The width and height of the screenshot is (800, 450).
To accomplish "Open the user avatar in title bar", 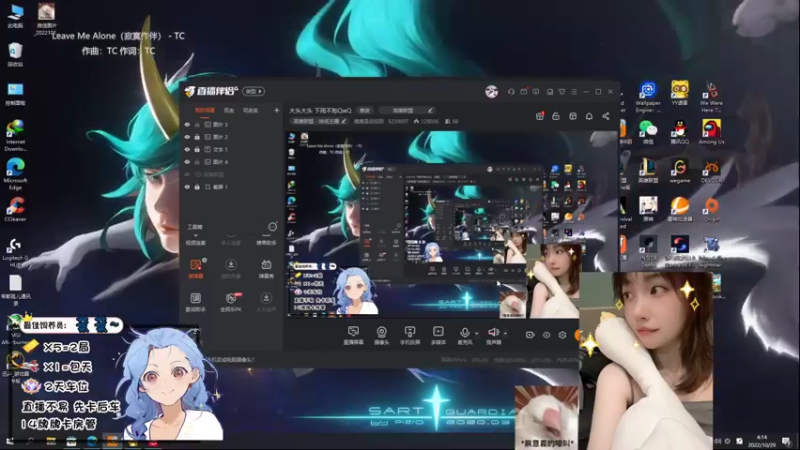I will click(491, 92).
